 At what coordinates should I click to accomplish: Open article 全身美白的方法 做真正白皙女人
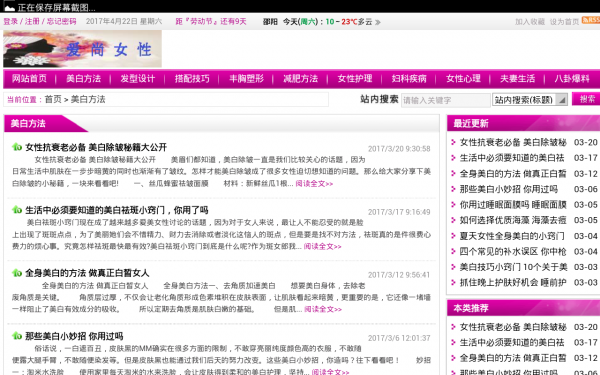pyautogui.click(x=87, y=273)
